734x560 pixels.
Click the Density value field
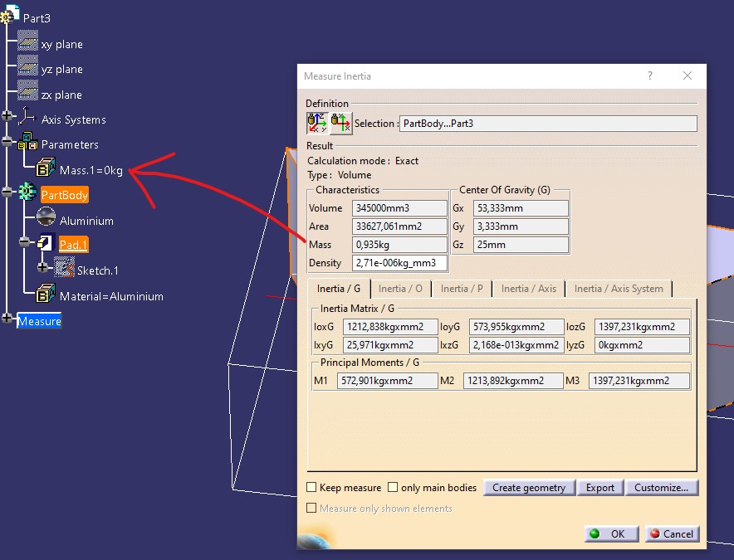[399, 263]
